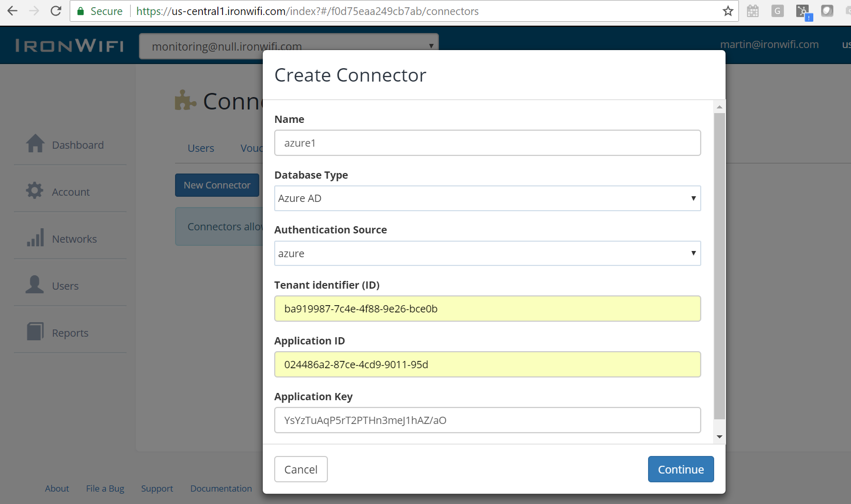Image resolution: width=851 pixels, height=504 pixels.
Task: Click martin@ironwifi.com user menu
Action: 769,44
